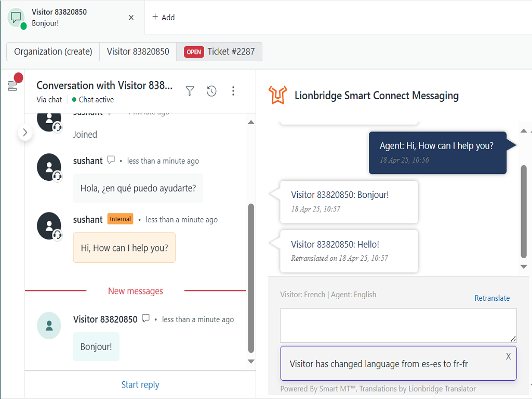
Task: Open the Organization (create) tab
Action: point(53,51)
